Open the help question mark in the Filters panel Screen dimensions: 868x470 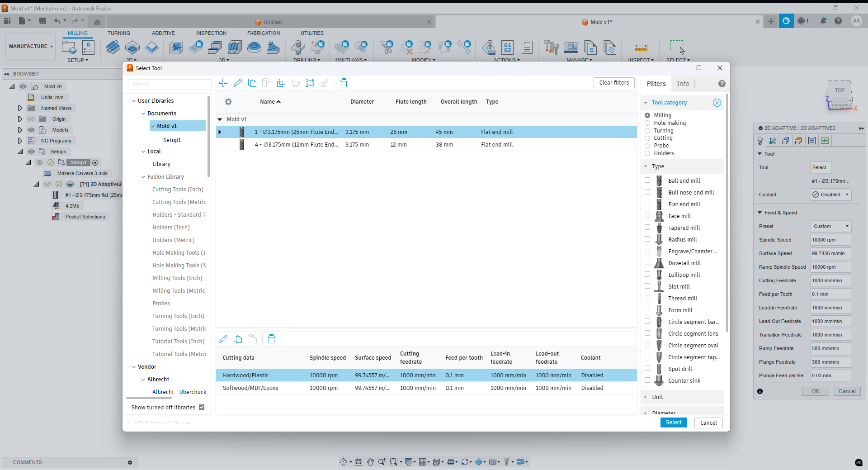coord(722,84)
